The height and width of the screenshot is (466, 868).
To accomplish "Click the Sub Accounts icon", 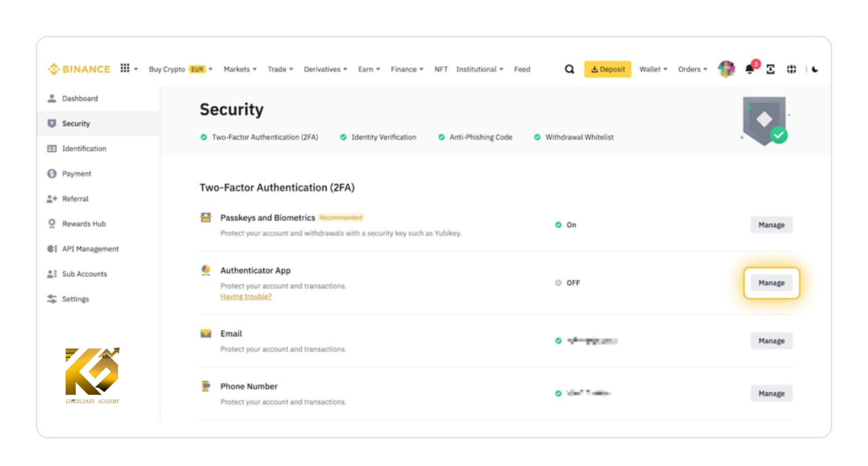I will pos(52,274).
